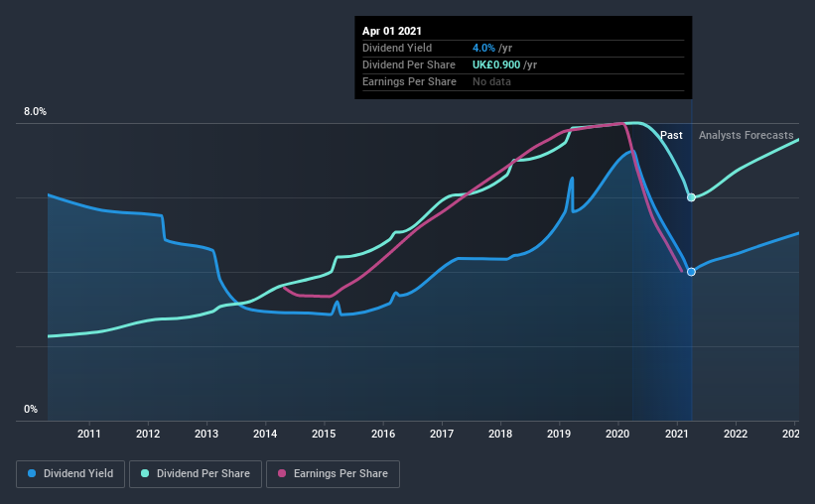Click the blue data point marker at Apr 2021

click(x=691, y=272)
